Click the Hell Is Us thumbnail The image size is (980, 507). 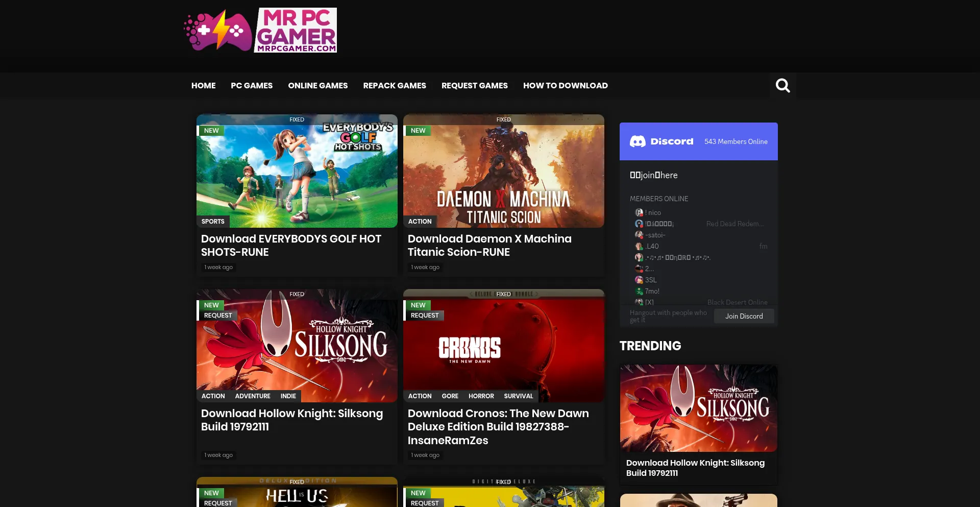coord(297,492)
